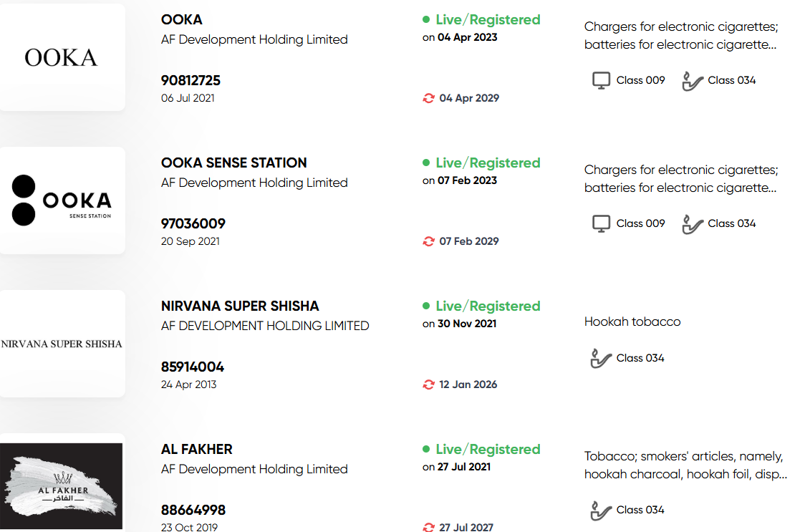
Task: Click the pipe icon in OOKA SENSE STATION row
Action: [693, 223]
